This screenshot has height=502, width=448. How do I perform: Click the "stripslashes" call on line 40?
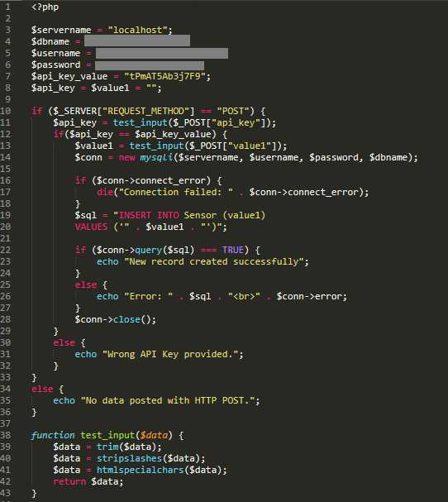pos(129,458)
